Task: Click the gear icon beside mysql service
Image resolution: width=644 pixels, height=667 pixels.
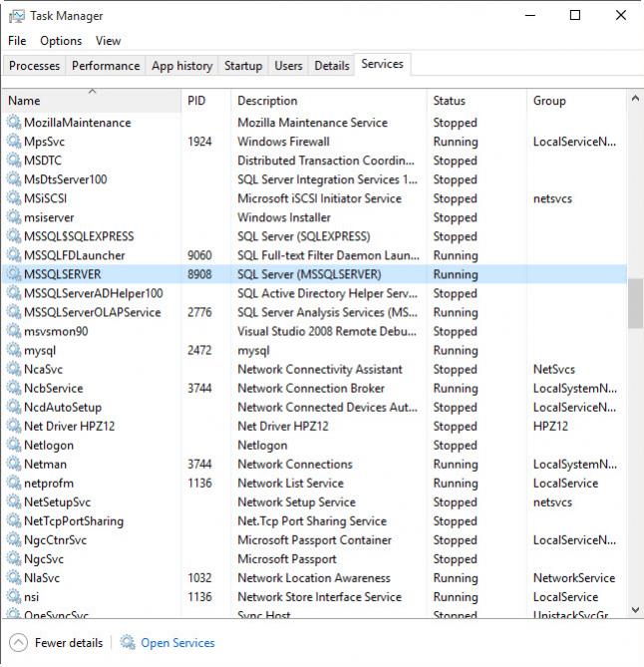Action: pyautogui.click(x=14, y=350)
